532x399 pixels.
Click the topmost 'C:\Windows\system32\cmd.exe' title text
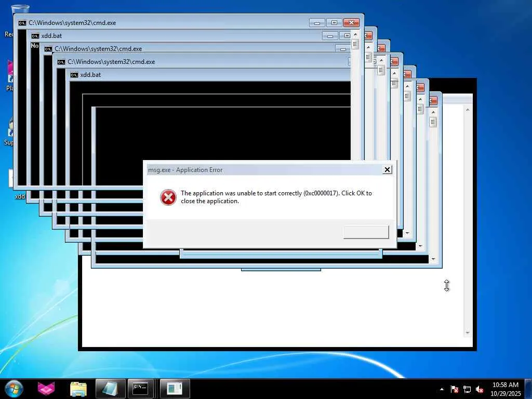[72, 23]
